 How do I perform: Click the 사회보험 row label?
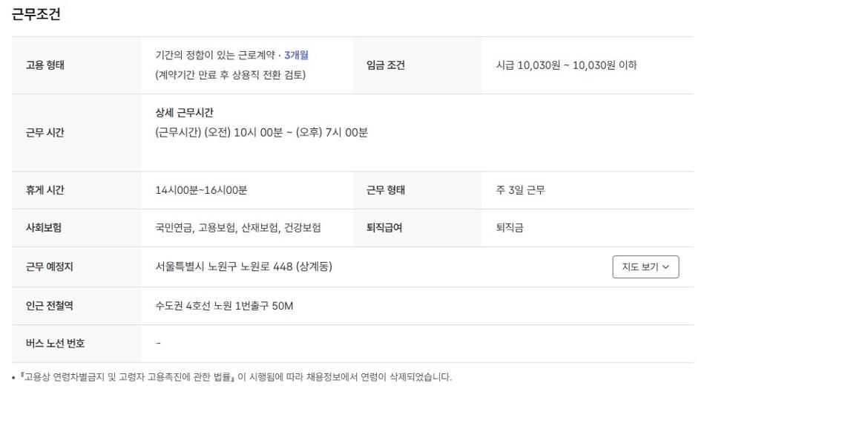44,228
